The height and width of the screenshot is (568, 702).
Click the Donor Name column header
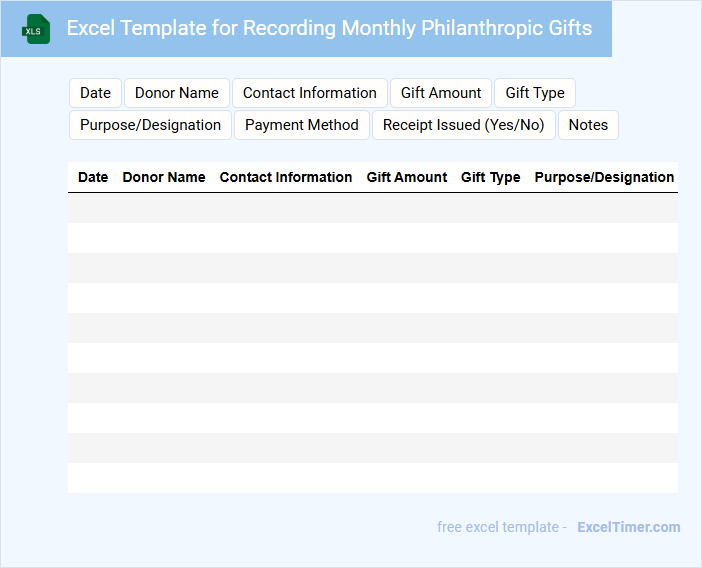[x=164, y=177]
